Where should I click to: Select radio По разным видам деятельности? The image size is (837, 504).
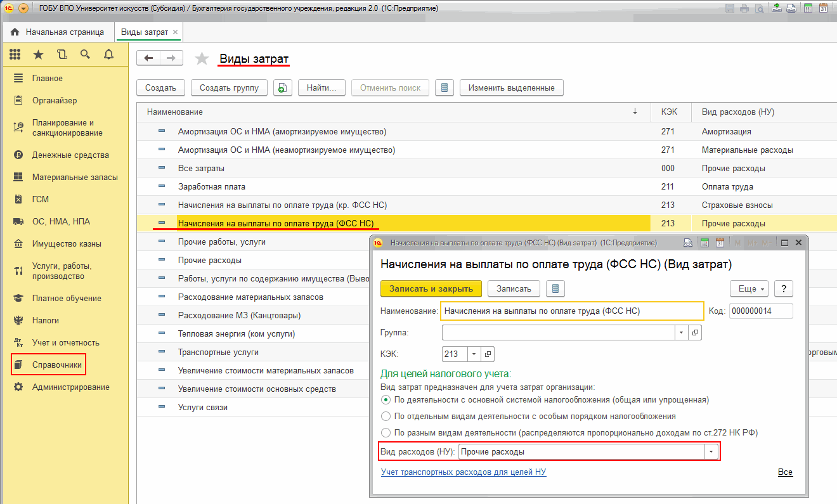(386, 433)
